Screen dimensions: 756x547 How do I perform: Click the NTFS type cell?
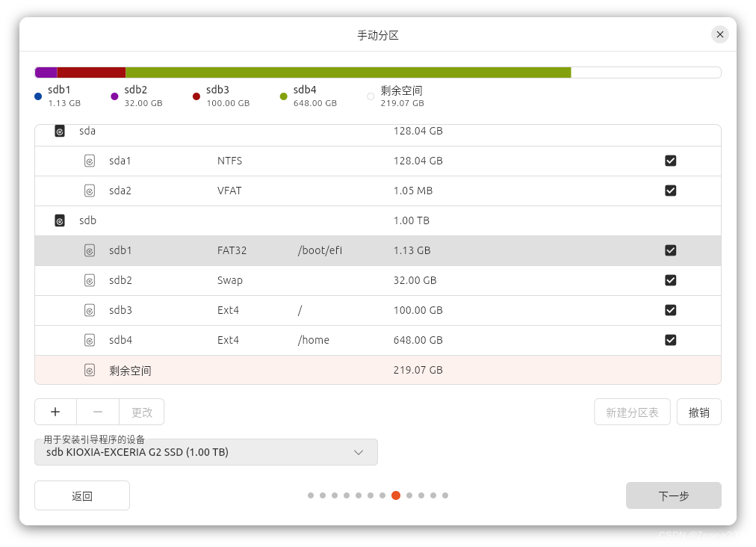coord(229,161)
